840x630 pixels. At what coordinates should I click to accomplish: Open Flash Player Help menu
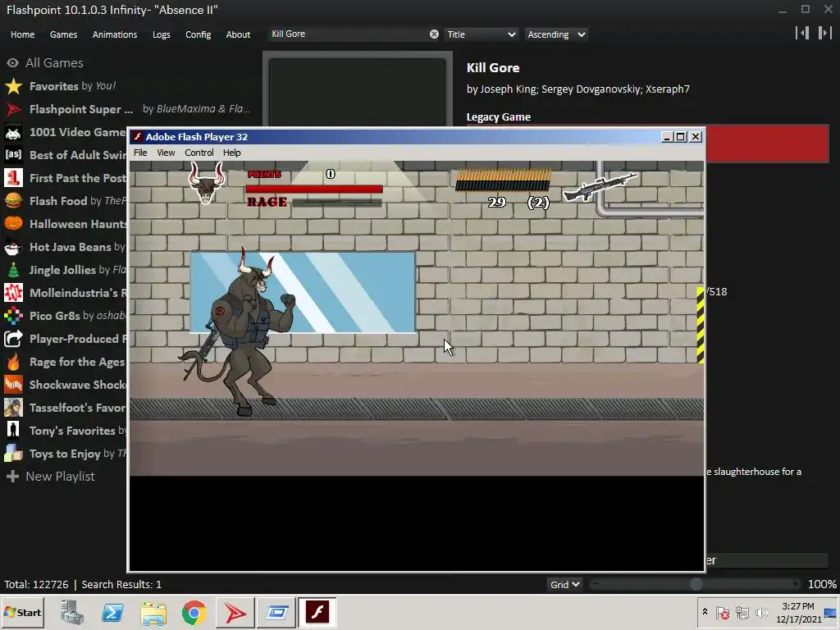point(232,153)
